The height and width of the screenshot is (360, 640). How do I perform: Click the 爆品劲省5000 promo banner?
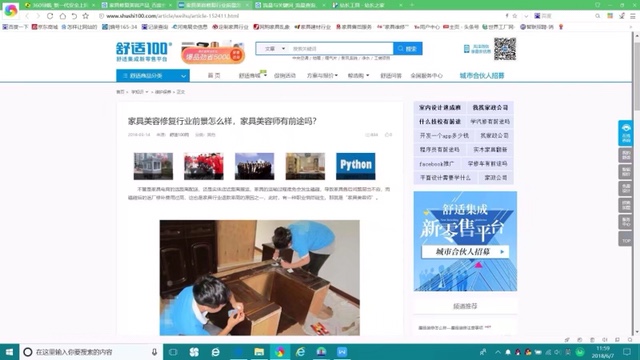(213, 53)
